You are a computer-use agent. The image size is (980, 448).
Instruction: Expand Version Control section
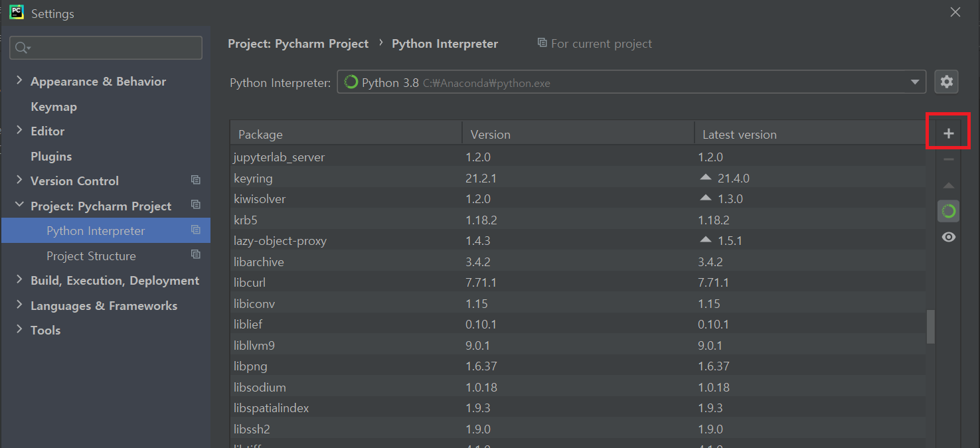pos(19,181)
